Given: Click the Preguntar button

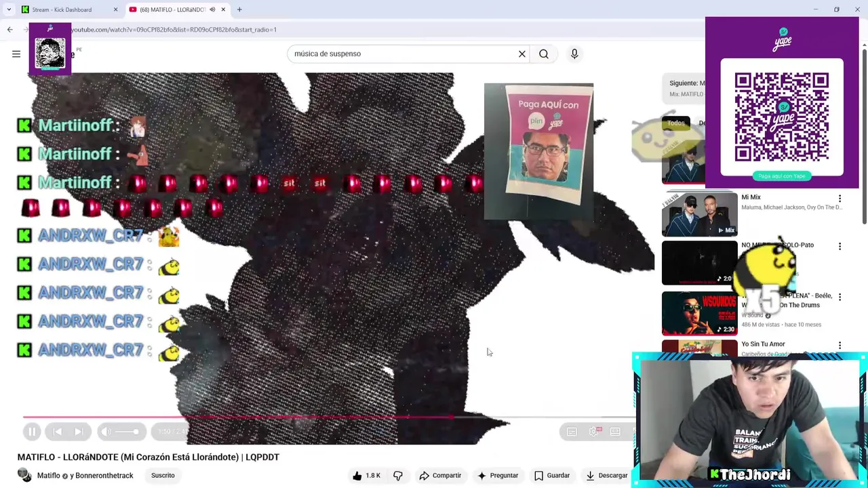Looking at the screenshot, I should 498,476.
